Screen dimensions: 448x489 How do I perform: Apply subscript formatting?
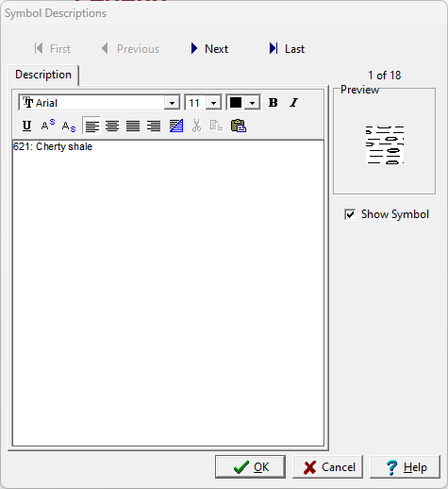[x=69, y=126]
